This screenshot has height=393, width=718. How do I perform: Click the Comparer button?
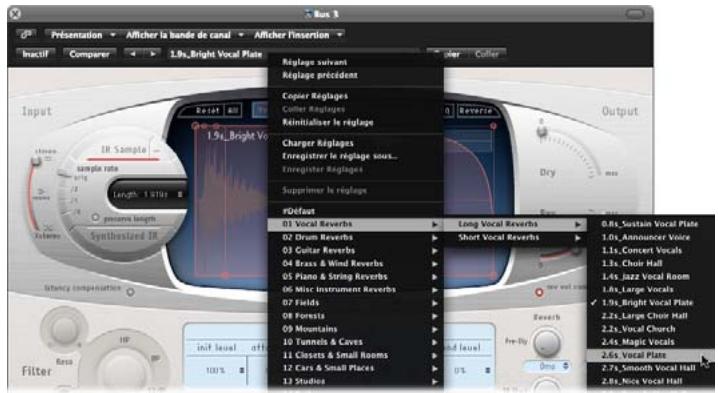coord(89,54)
